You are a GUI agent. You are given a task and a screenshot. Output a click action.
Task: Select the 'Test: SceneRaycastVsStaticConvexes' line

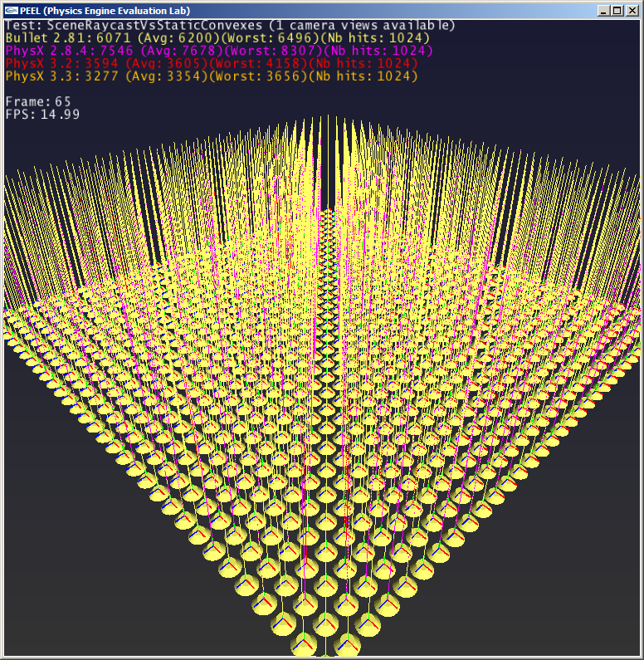tap(230, 25)
